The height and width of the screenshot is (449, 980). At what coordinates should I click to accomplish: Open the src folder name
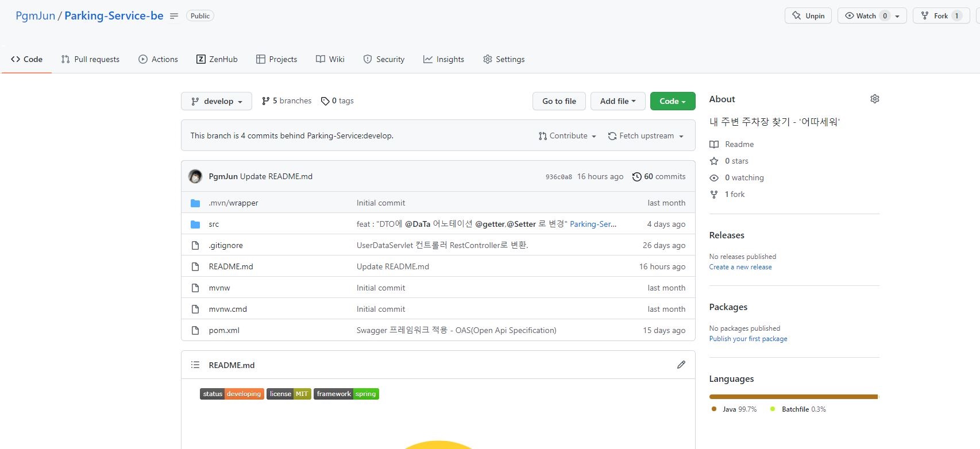pos(214,224)
